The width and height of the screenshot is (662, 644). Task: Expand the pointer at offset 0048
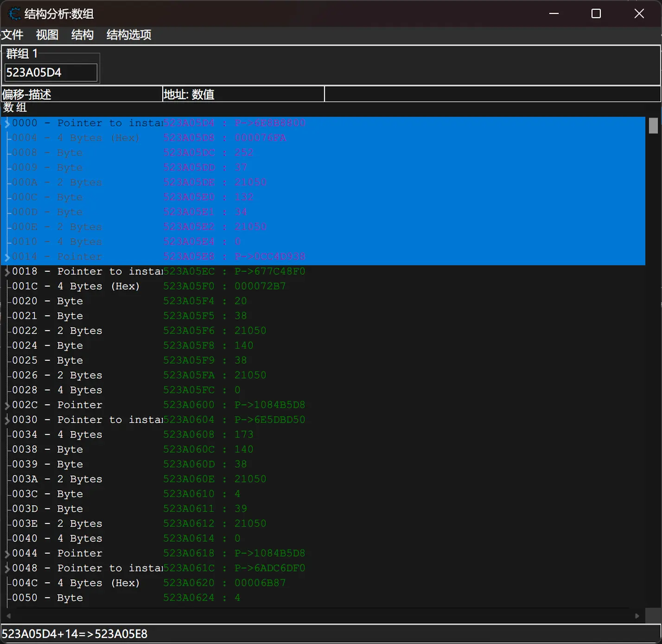coord(7,568)
